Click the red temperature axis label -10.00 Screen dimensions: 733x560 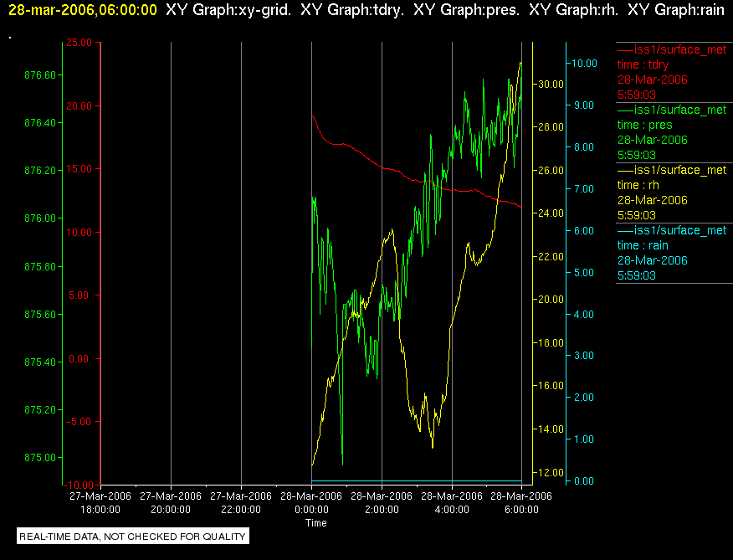79,486
